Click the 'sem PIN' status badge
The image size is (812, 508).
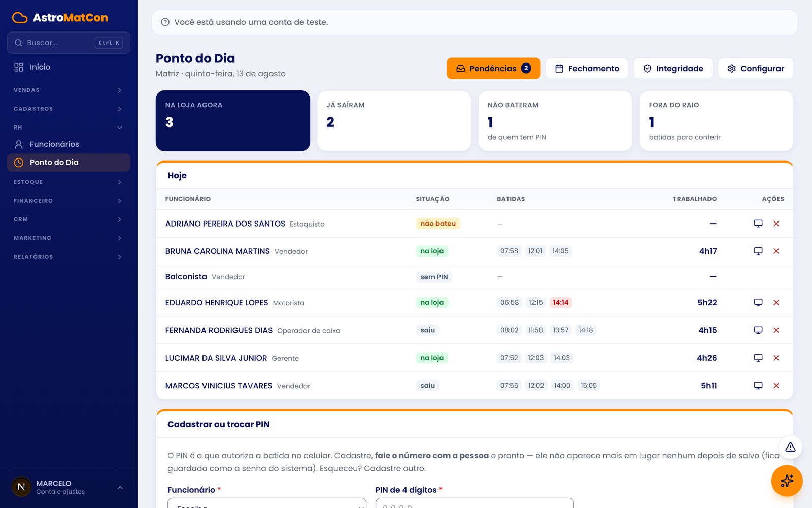click(x=434, y=277)
